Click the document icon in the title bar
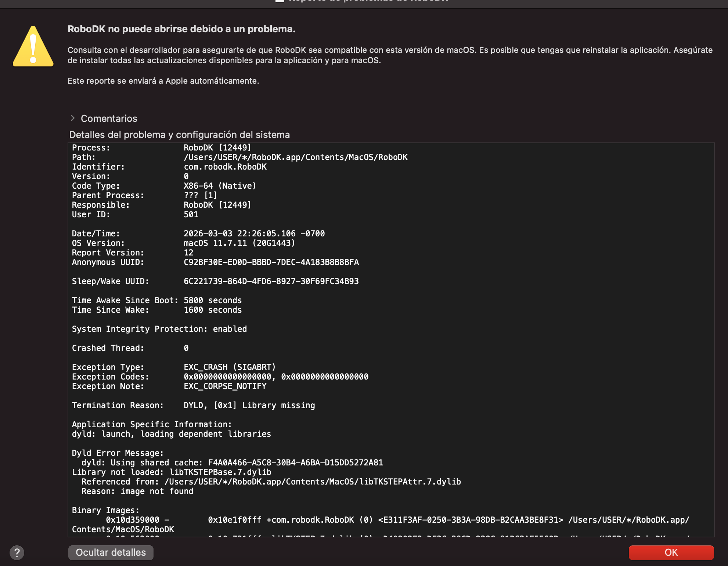728x566 pixels. click(x=280, y=1)
